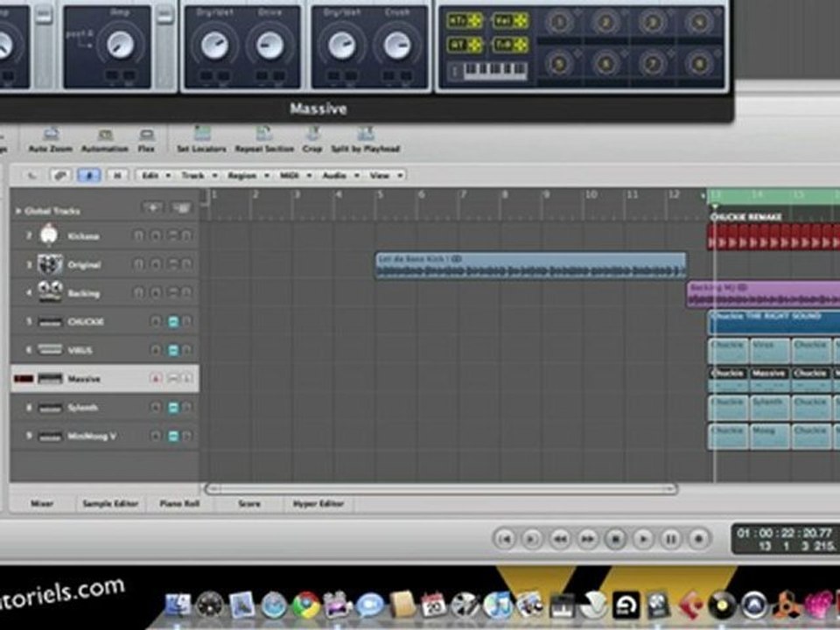Click the H hide-tracks button
Image resolution: width=840 pixels, height=630 pixels.
(117, 175)
